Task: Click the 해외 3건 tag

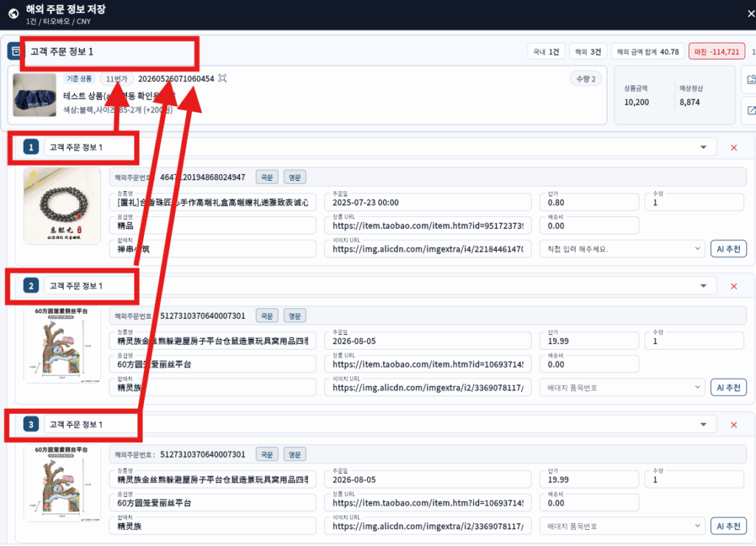Action: coord(588,52)
